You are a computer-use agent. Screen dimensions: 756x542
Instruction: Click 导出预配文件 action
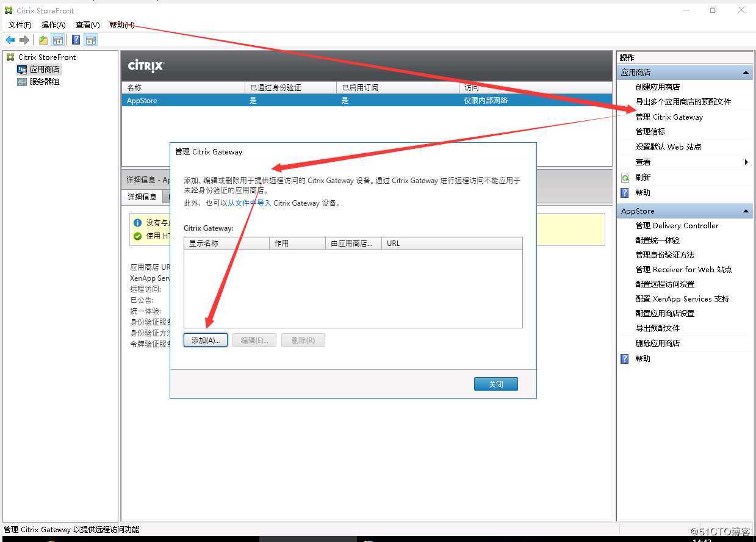coord(658,328)
